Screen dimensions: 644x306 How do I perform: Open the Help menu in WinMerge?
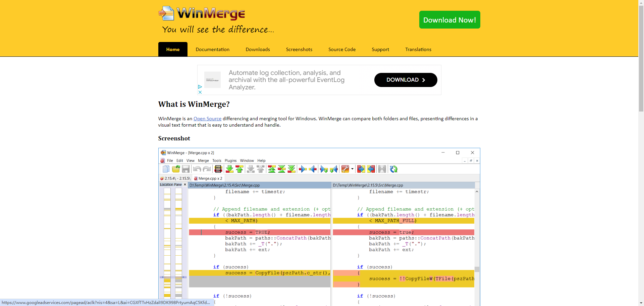point(261,161)
